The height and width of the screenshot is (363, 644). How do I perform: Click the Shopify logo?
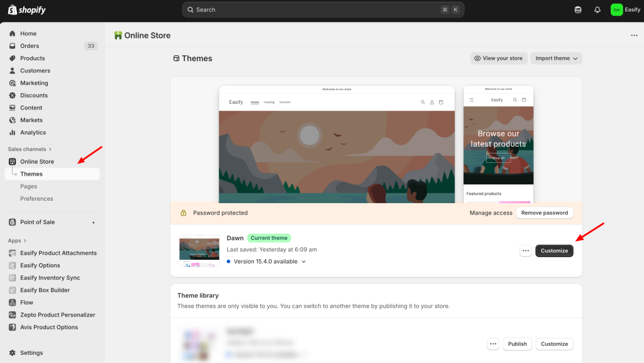[x=26, y=9]
